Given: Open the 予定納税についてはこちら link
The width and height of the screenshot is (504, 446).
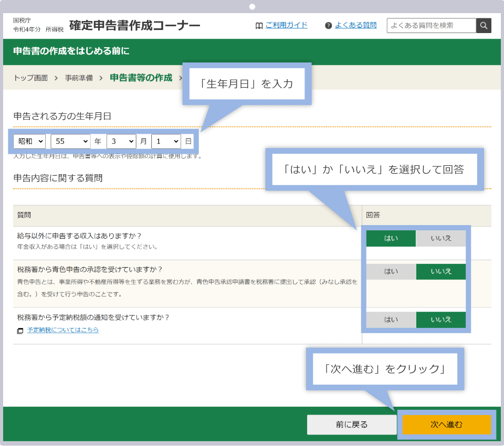Looking at the screenshot, I should coord(62,330).
